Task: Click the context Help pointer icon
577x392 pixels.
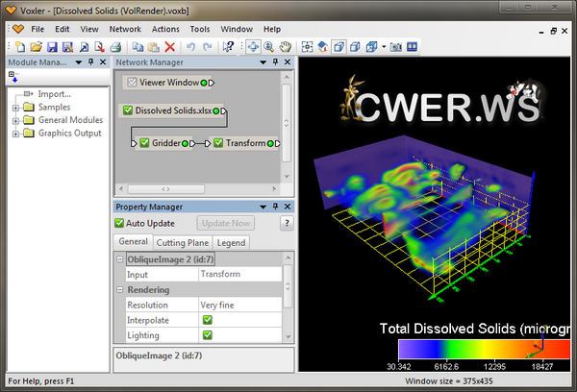Action: coord(229,46)
